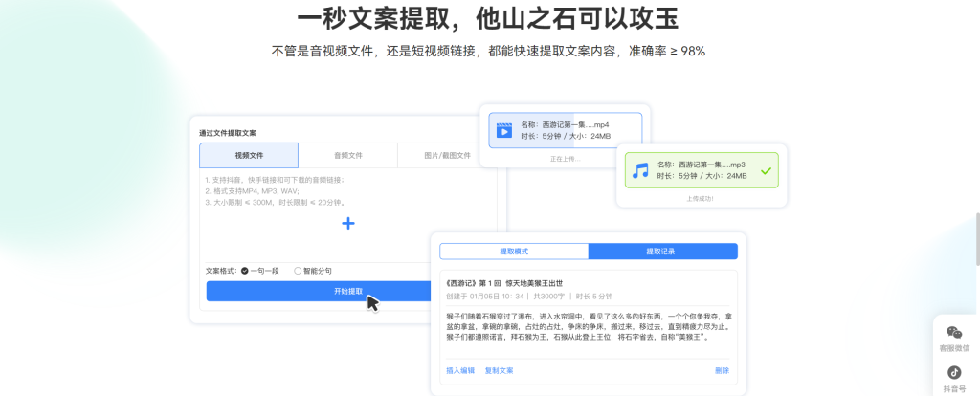980x396 pixels.
Task: Click the 删除 link
Action: click(x=722, y=370)
